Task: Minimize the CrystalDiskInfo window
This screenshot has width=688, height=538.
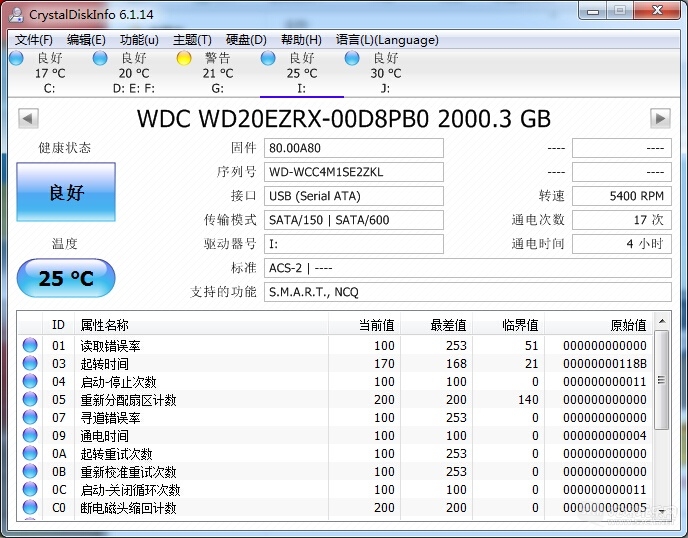Action: point(593,11)
